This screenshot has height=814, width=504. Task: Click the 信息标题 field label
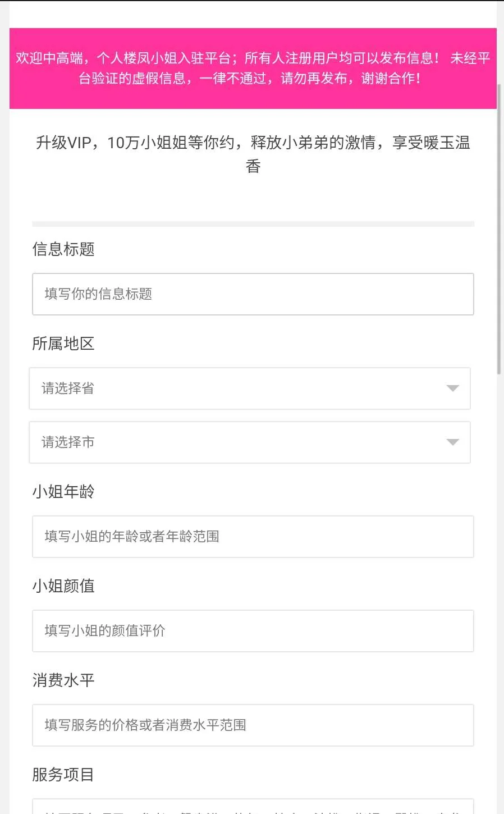(x=63, y=249)
